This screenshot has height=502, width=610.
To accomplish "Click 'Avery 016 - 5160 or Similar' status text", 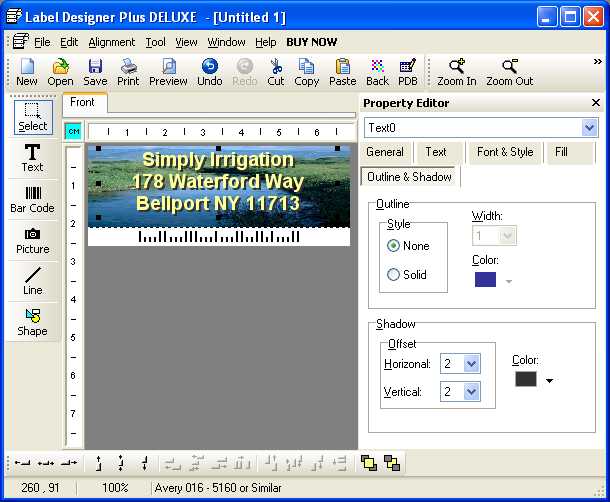I will (x=218, y=488).
